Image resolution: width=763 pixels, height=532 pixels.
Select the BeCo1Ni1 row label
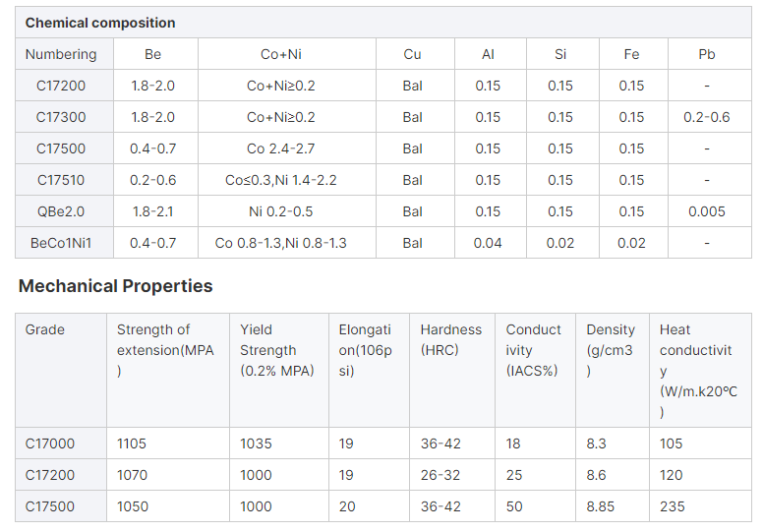point(61,243)
